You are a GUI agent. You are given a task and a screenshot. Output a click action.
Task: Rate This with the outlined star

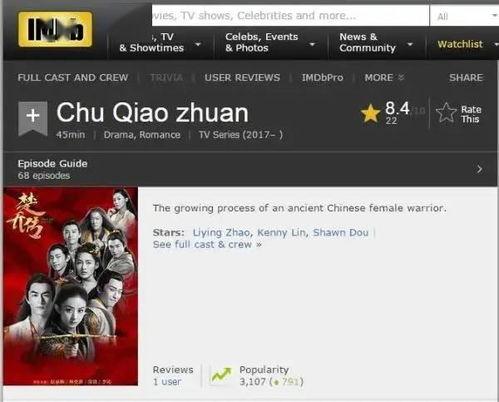click(459, 114)
